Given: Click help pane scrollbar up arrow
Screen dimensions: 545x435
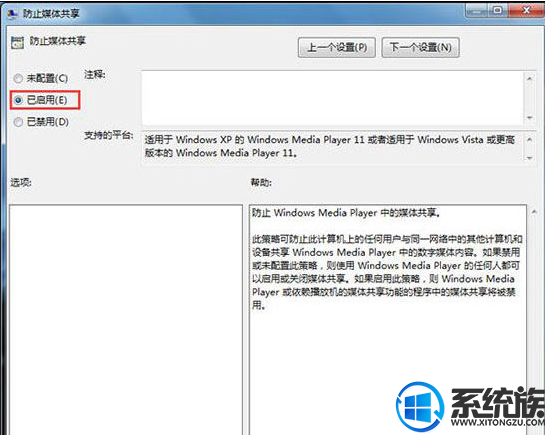Looking at the screenshot, I should coord(535,212).
